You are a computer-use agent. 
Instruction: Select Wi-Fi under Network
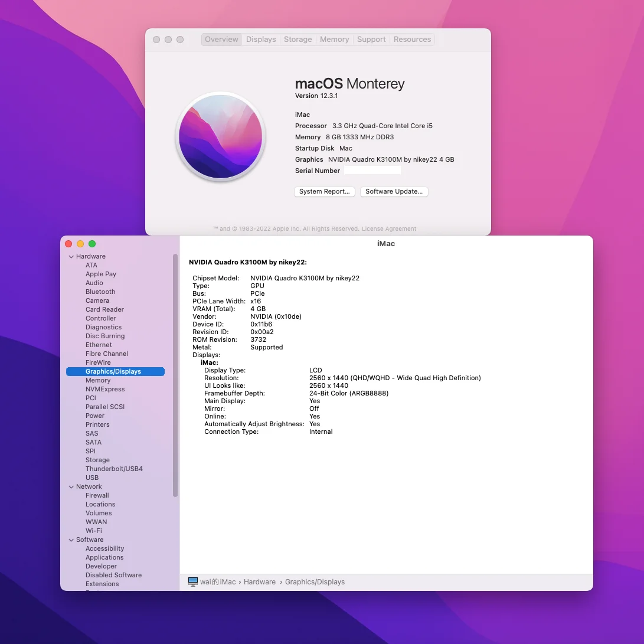(x=94, y=531)
